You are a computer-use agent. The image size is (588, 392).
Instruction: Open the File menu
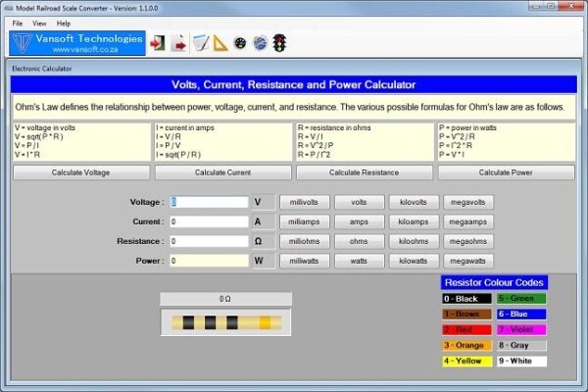pos(18,24)
